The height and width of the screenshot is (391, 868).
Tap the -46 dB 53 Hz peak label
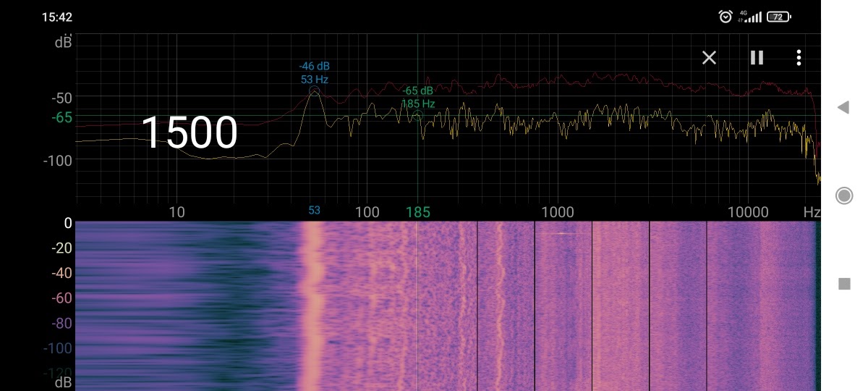[x=315, y=72]
